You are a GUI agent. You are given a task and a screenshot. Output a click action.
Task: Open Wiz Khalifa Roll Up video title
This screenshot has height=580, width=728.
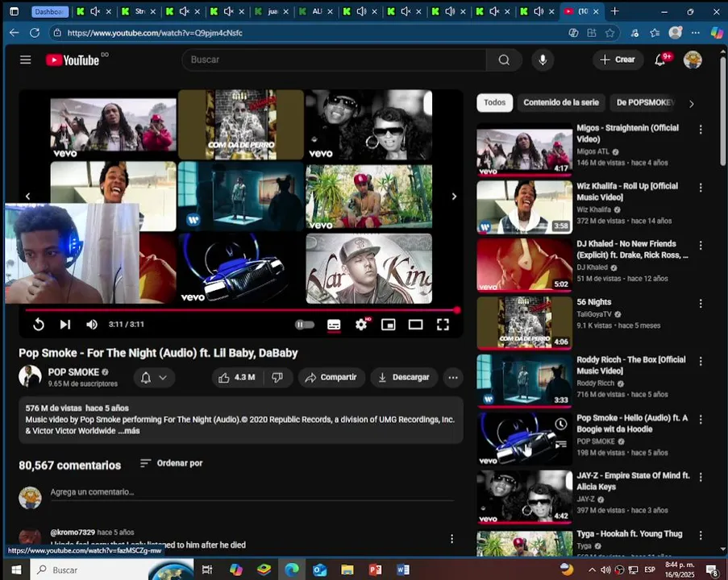pyautogui.click(x=626, y=192)
